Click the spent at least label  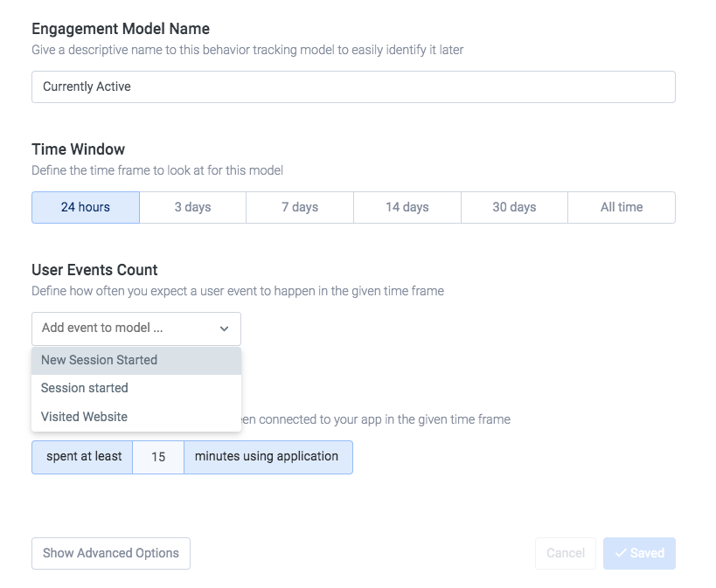coord(82,457)
